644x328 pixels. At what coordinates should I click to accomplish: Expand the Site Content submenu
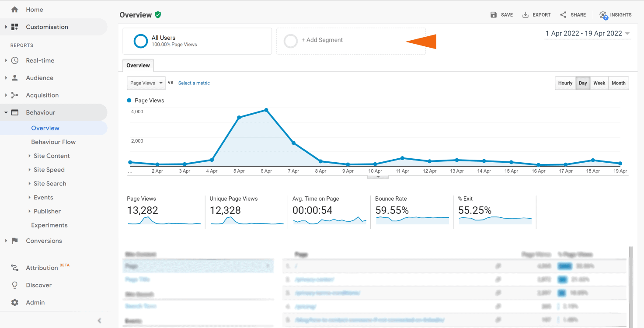click(x=52, y=156)
